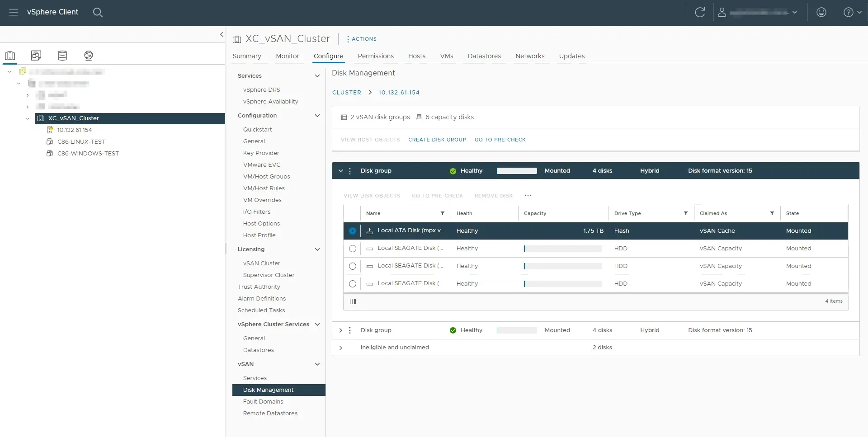Open column chooser in disk table footer
The image size is (868, 437).
(x=353, y=301)
